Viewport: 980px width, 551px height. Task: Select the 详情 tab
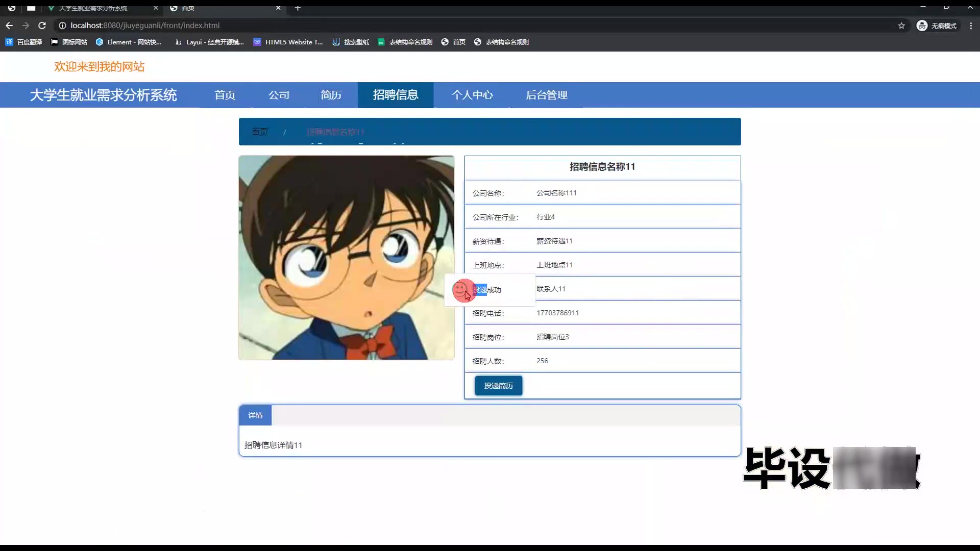pos(255,415)
